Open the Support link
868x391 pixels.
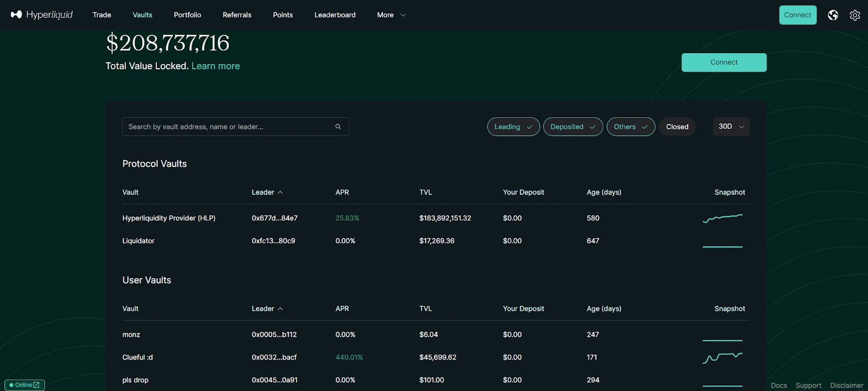pyautogui.click(x=808, y=385)
